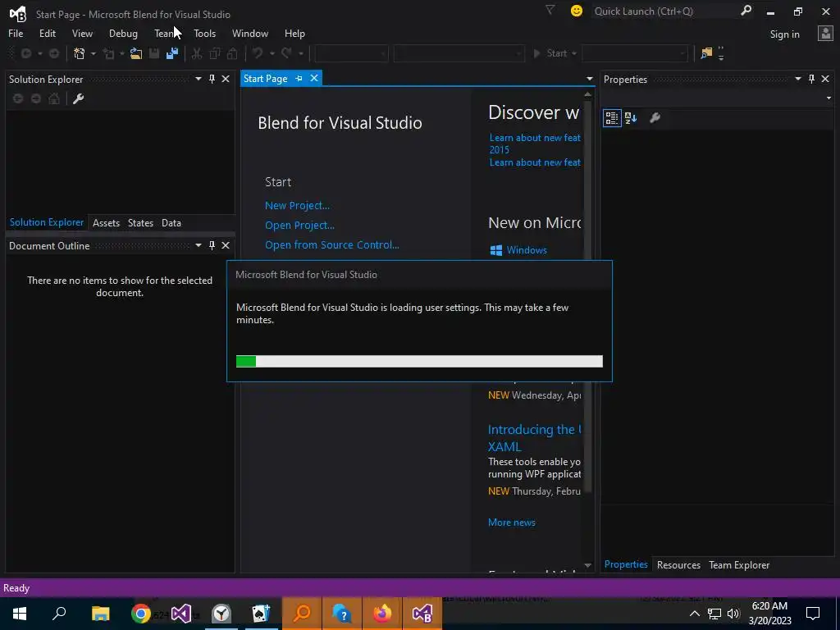Click the Undo arrow icon

258,53
